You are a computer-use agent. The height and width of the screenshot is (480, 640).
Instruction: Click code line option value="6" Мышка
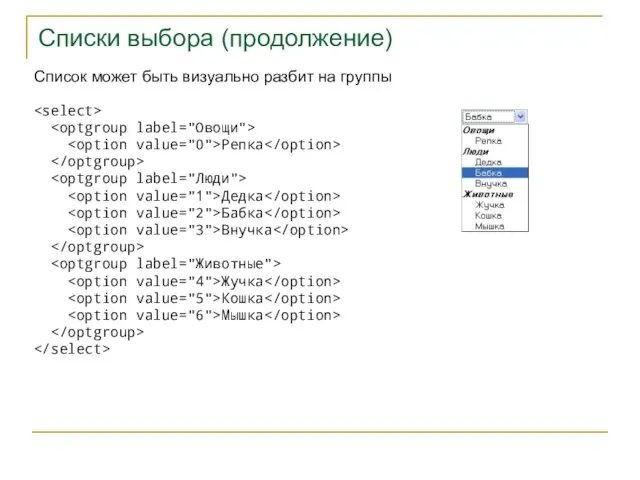pos(204,315)
